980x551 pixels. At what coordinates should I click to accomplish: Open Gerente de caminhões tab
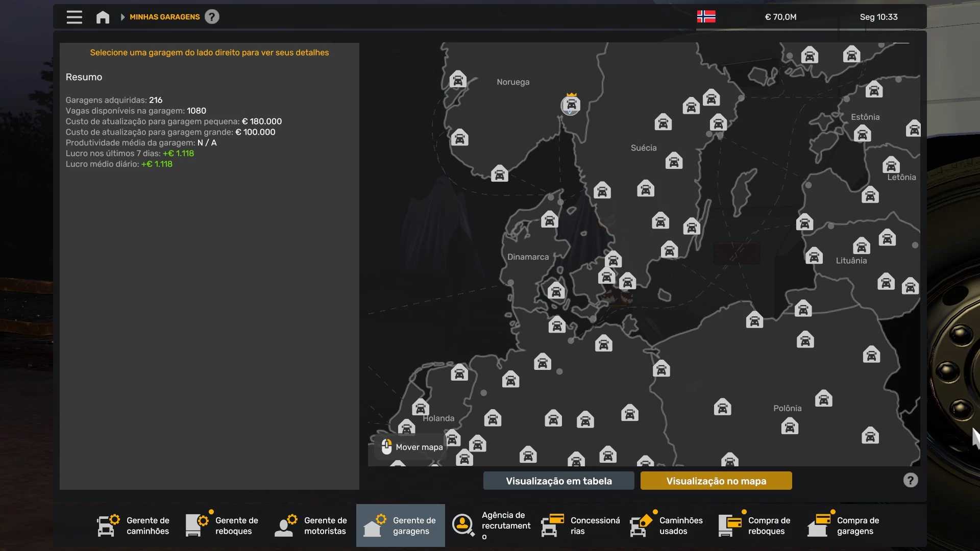click(x=134, y=525)
